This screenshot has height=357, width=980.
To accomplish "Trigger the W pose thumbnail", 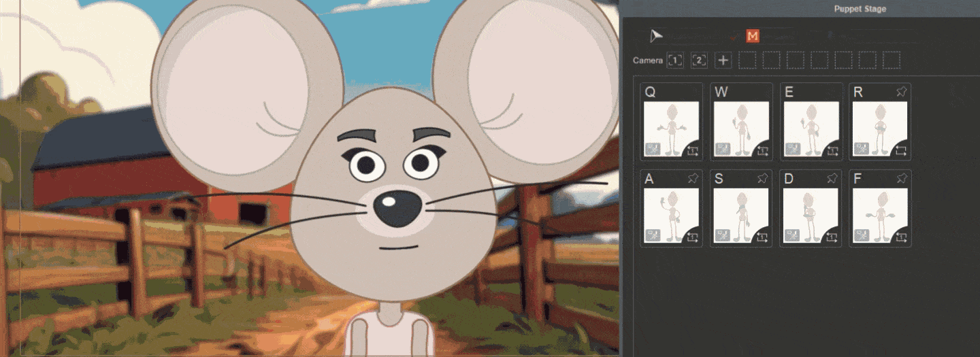I will pos(741,129).
